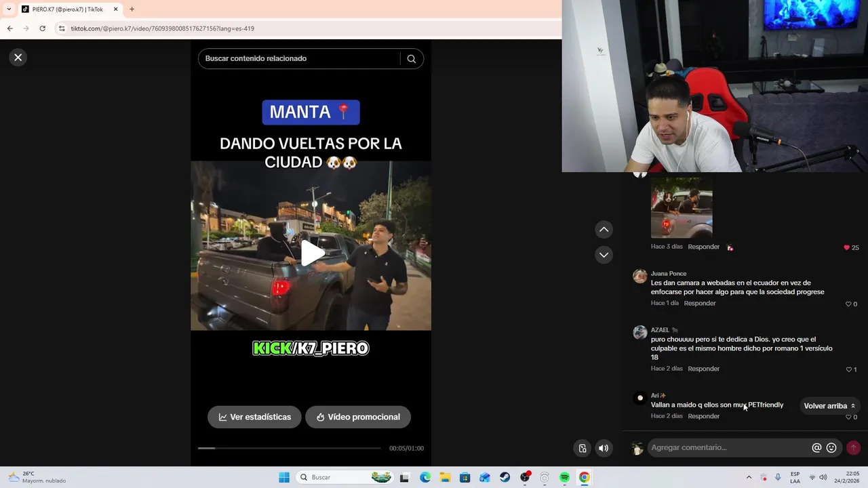Viewport: 868px width, 488px height.
Task: Reply to Juana Ponce's comment
Action: pyautogui.click(x=700, y=303)
